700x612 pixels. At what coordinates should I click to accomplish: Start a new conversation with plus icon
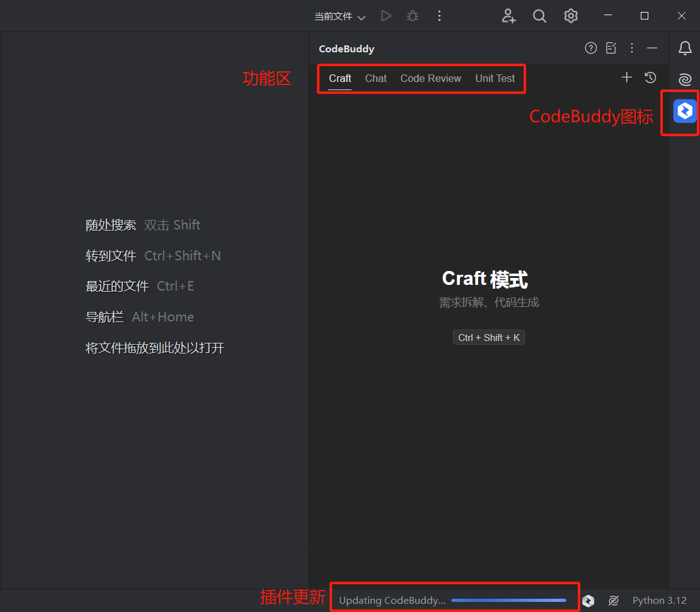(626, 78)
